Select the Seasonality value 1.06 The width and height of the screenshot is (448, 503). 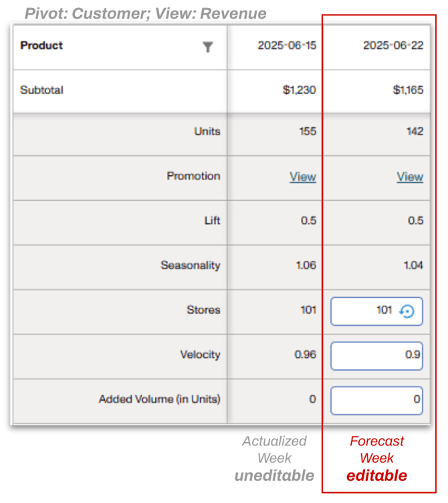306,266
